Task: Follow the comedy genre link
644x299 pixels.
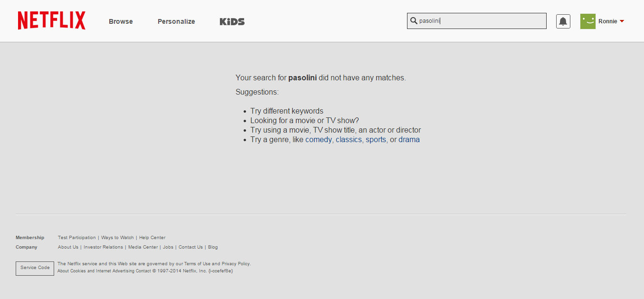Action: click(318, 140)
